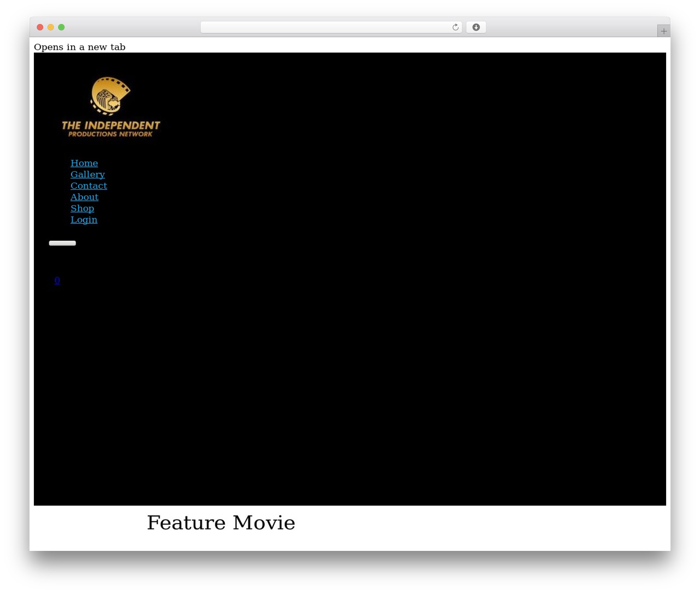Click the browser download icon
Screen dimensions: 700x593
[x=476, y=27]
